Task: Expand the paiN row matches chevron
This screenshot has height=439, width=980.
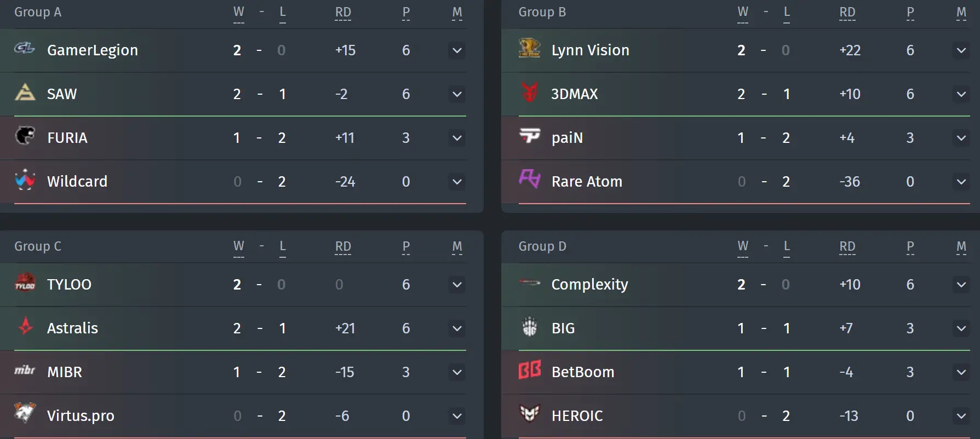Action: pos(961,138)
